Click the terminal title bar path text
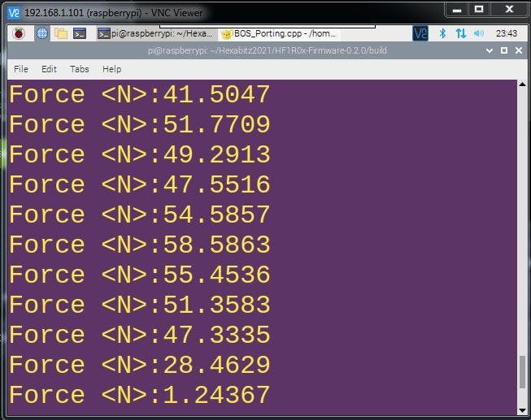Image resolution: width=531 pixels, height=420 pixels. [x=268, y=50]
